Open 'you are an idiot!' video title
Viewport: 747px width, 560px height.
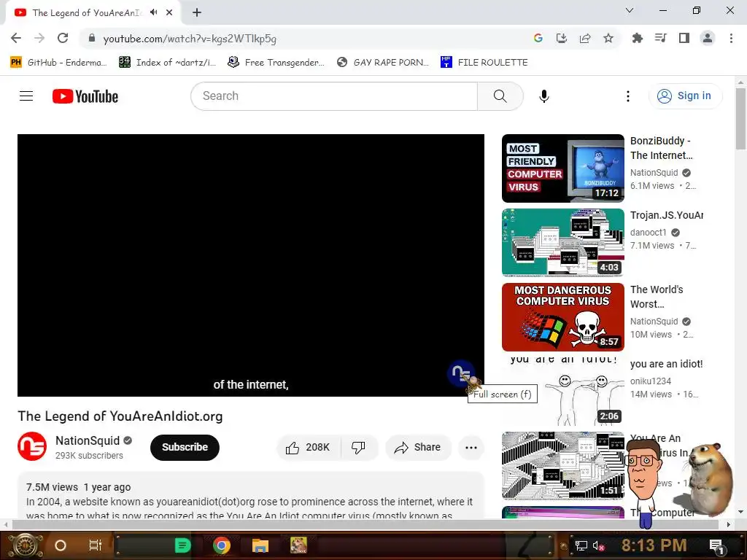666,364
